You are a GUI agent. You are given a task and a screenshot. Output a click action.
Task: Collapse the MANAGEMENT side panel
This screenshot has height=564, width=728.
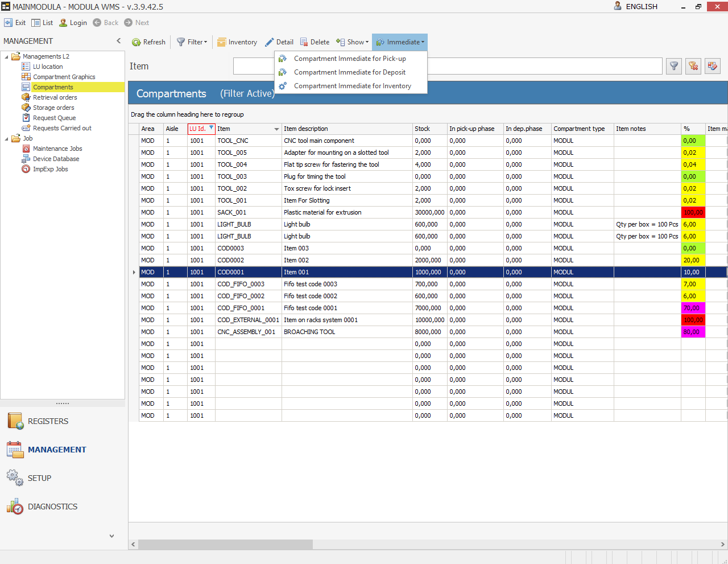coord(118,41)
